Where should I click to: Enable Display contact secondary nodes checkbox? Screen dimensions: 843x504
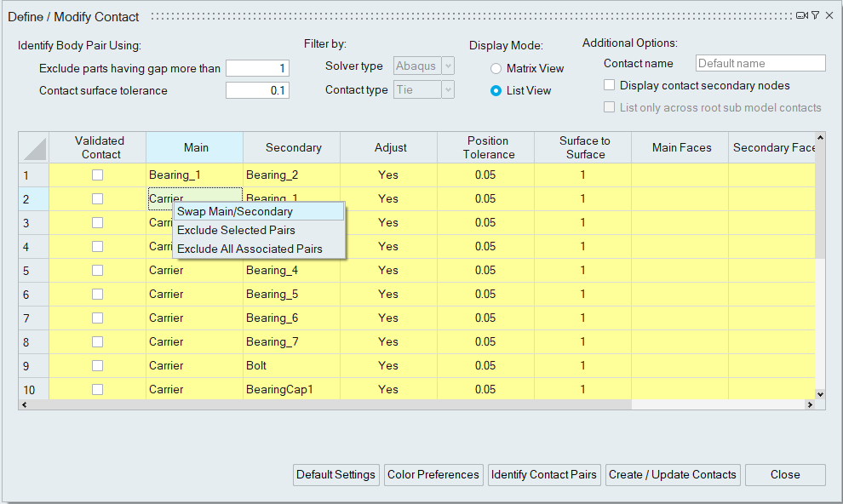point(609,85)
